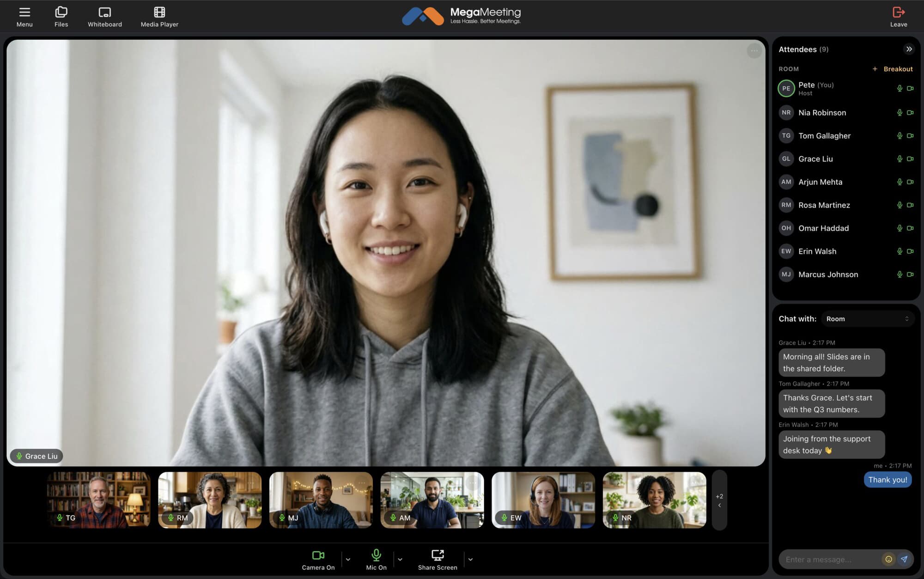Screen dimensions: 924x579
Task: Expand microphone options dropdown arrow
Action: [x=400, y=560]
